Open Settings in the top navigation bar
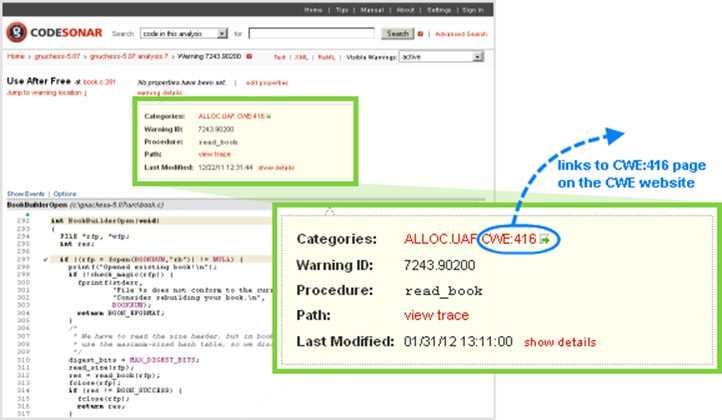This screenshot has width=722, height=420. [439, 10]
